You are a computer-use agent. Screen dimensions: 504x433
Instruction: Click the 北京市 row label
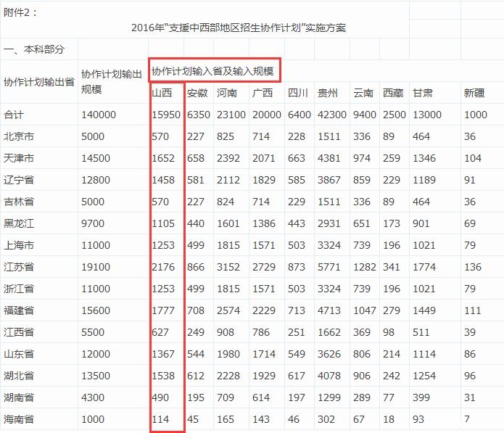pyautogui.click(x=19, y=136)
